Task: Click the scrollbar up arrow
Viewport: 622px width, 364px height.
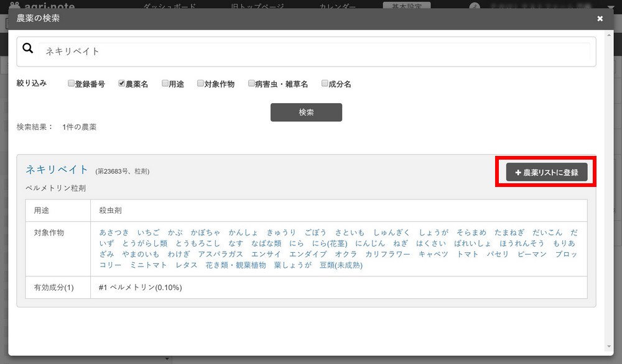Action: click(608, 36)
